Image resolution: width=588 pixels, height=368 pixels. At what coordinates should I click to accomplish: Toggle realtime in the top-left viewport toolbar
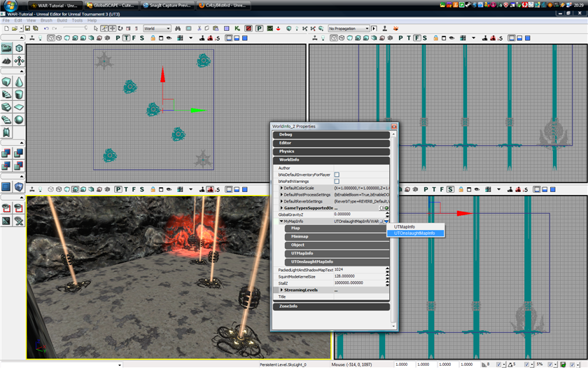[x=32, y=38]
